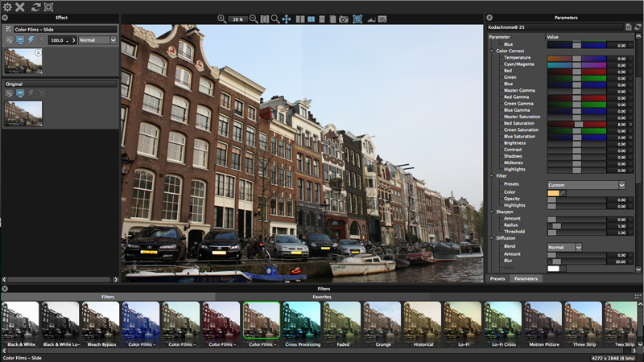Click the zoom out magnifier icon
This screenshot has width=644, height=362.
point(254,19)
